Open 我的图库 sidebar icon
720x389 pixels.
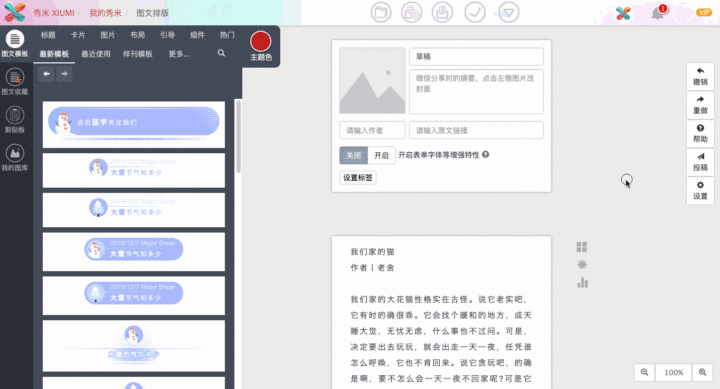15,158
